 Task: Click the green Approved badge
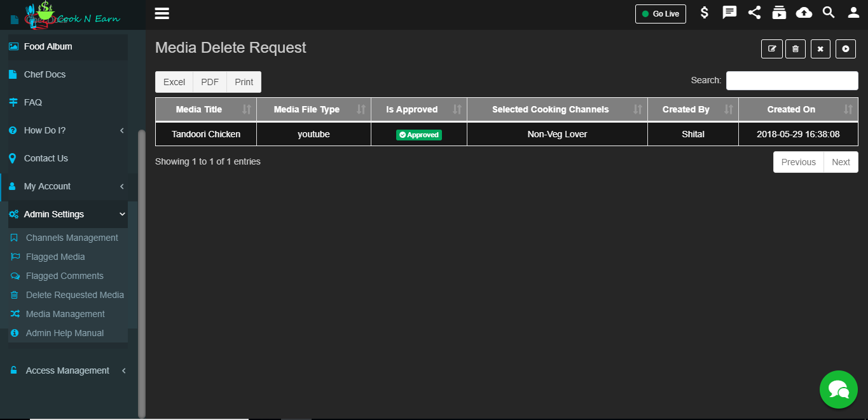419,135
